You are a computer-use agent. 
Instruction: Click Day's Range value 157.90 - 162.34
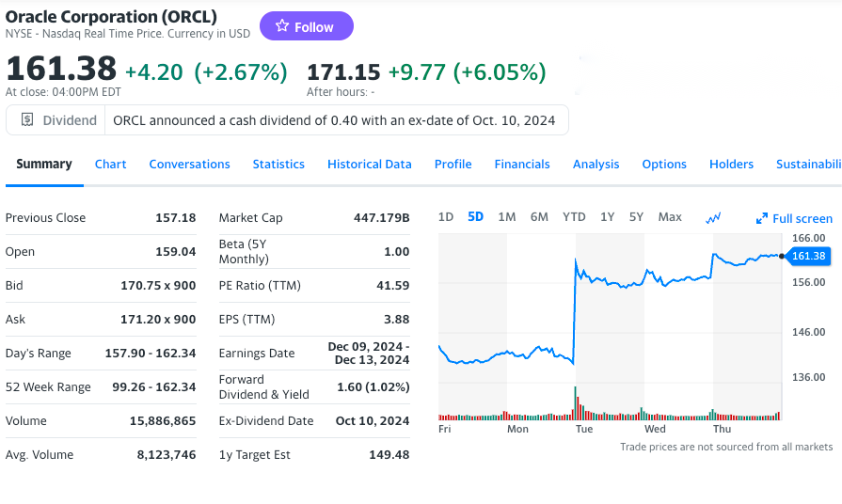151,354
